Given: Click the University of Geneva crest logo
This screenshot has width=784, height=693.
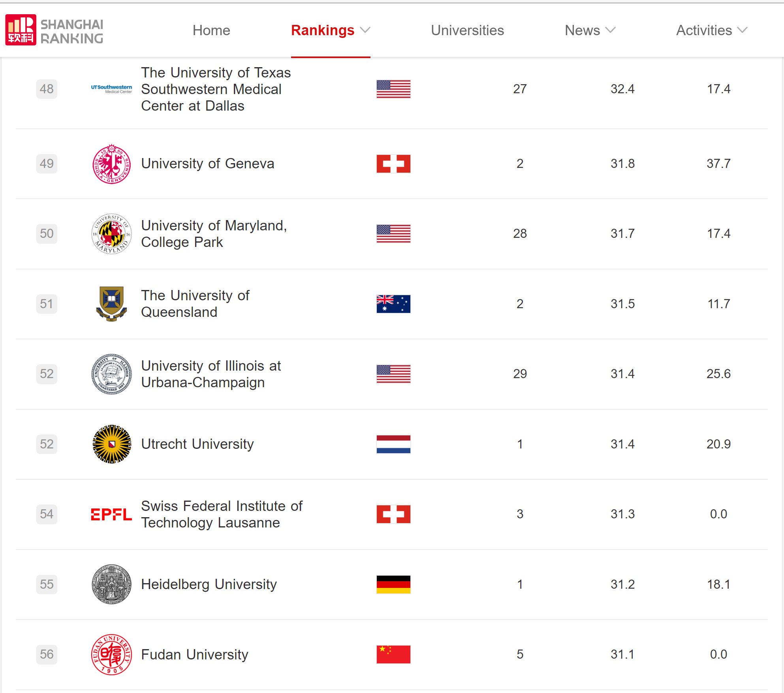Looking at the screenshot, I should point(111,164).
